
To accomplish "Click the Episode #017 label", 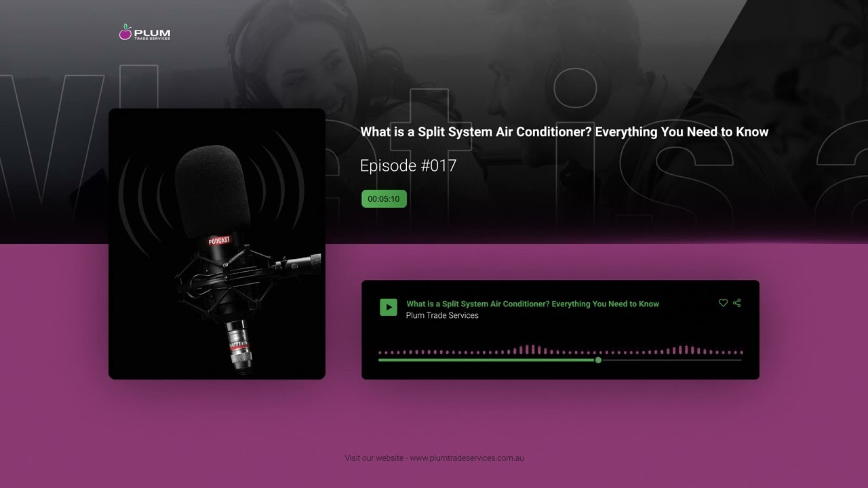I will (x=408, y=165).
